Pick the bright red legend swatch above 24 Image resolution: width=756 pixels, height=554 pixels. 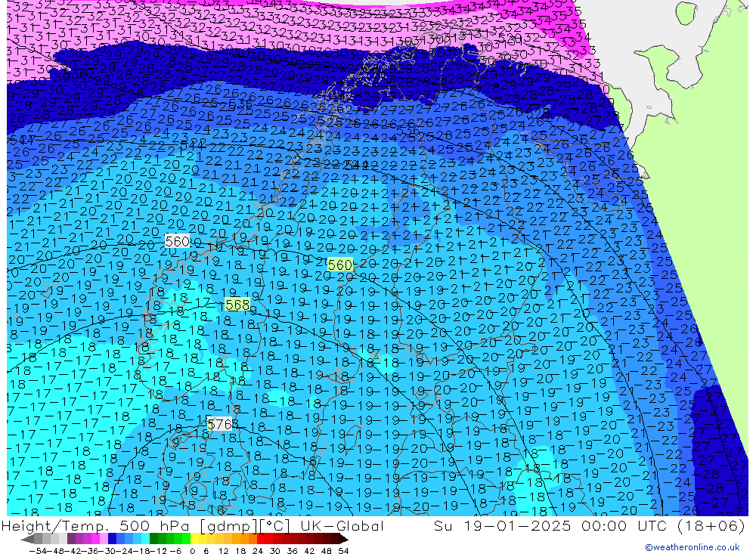261,539
